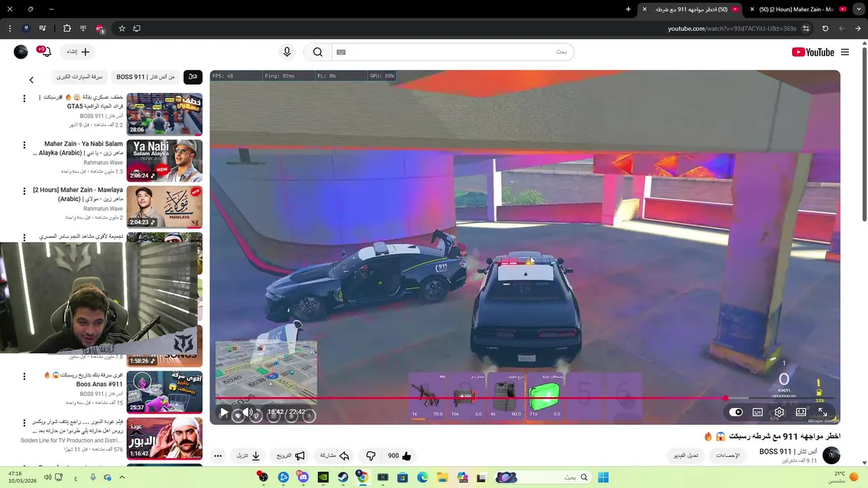Open 28:06 GTA5 kidnapping video thumbnail

(164, 114)
